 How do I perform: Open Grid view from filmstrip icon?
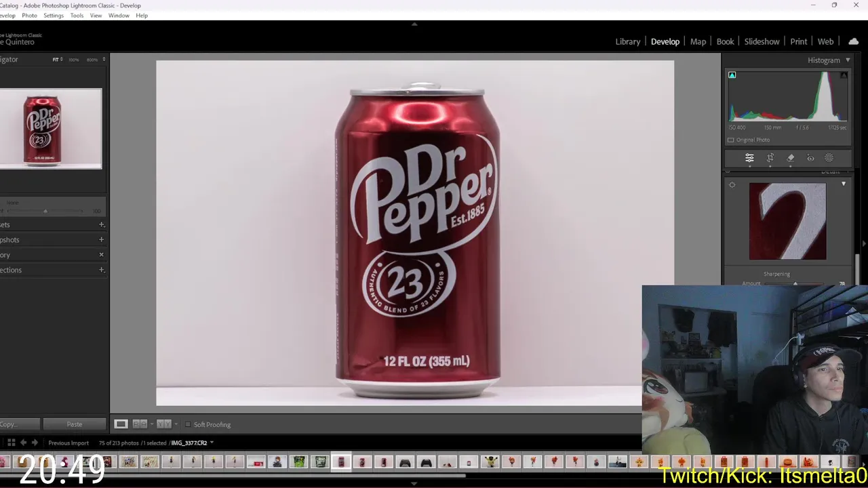11,443
